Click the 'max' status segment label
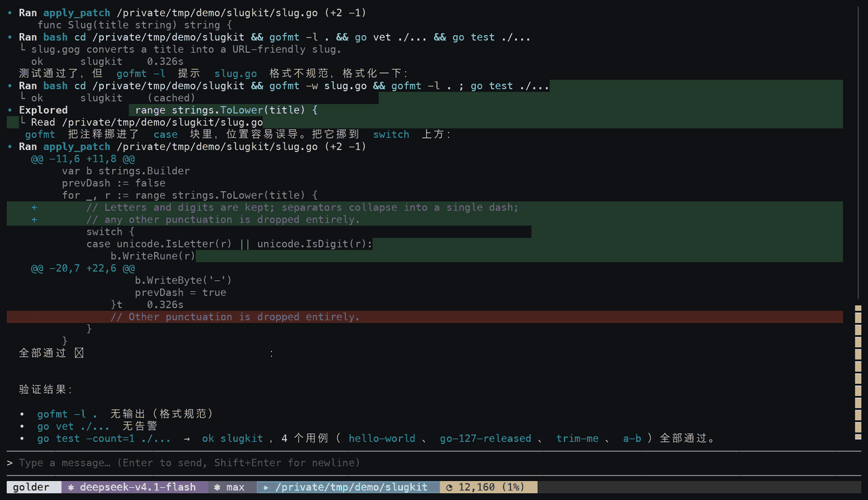The image size is (868, 500). point(235,487)
